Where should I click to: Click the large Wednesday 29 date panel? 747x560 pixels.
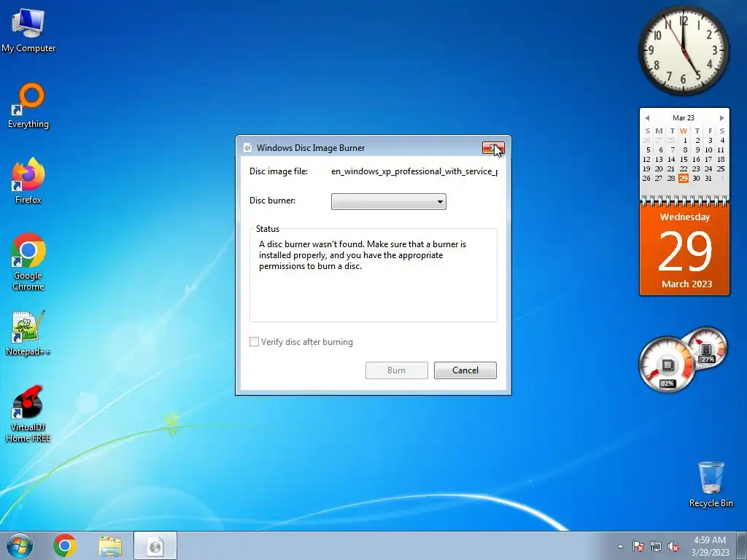[x=684, y=249]
